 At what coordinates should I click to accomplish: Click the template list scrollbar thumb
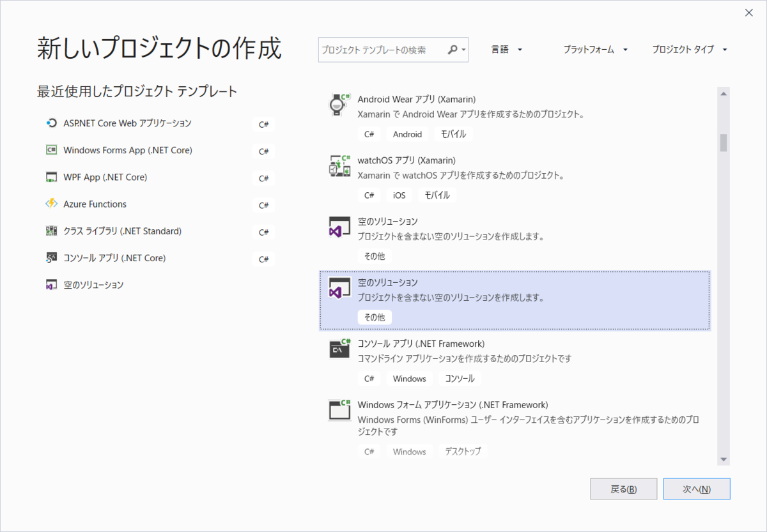[x=724, y=143]
